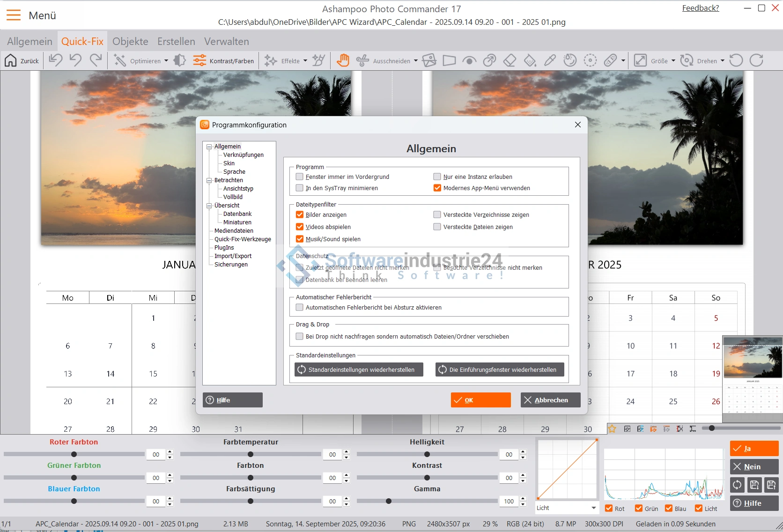Open the Verwalten tab

coord(226,41)
